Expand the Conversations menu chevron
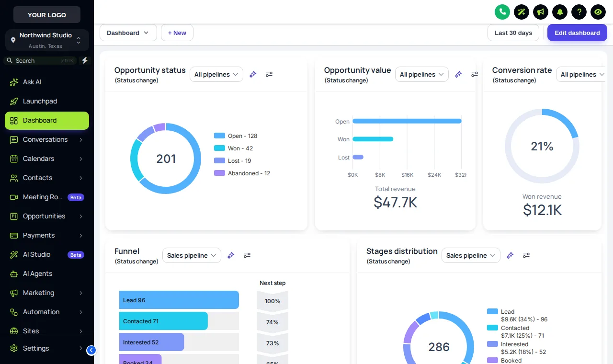613x364 pixels. 81,140
